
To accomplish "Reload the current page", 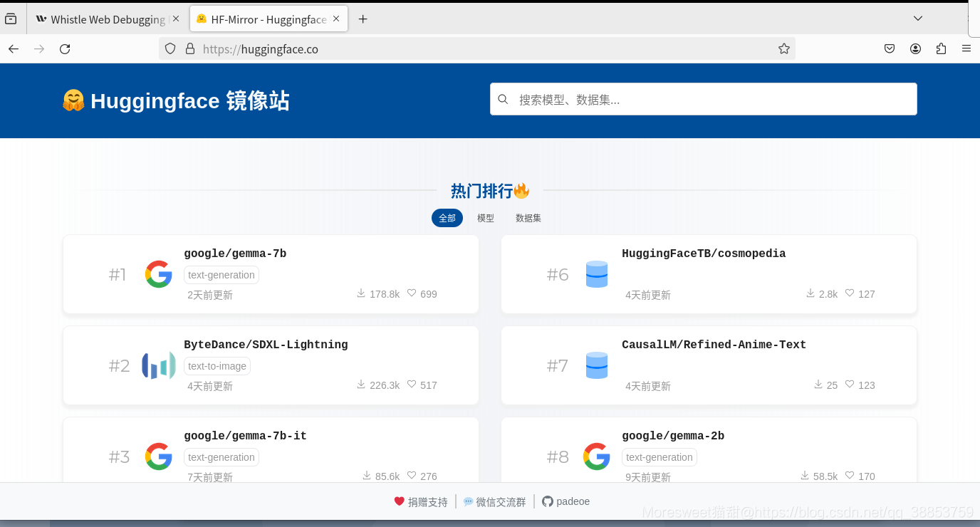I will pos(65,49).
